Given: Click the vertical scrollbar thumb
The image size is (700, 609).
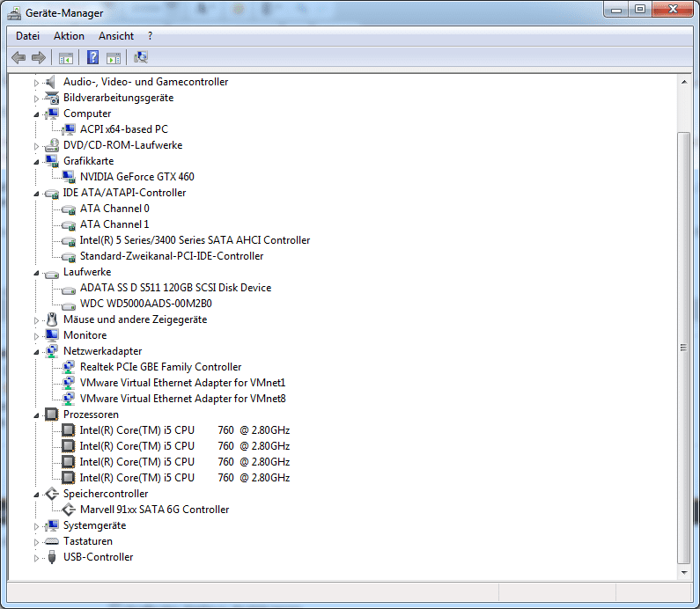Looking at the screenshot, I should coord(684,348).
